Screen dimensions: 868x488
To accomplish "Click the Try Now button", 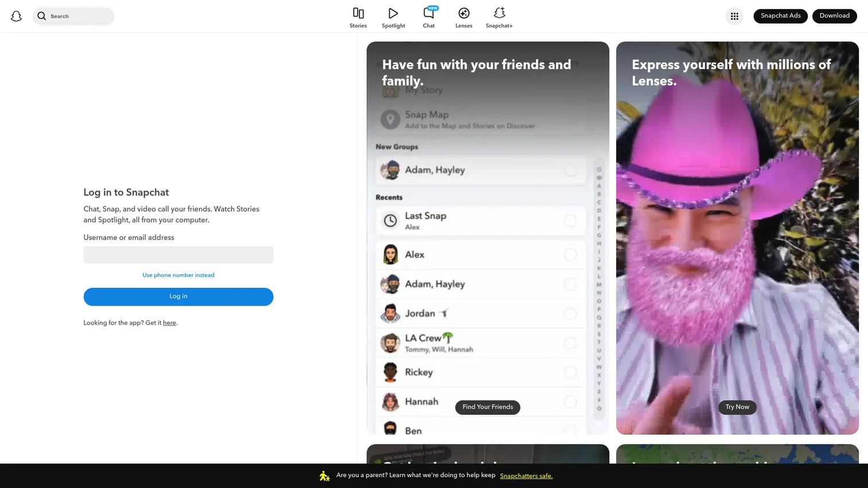I will tap(737, 407).
